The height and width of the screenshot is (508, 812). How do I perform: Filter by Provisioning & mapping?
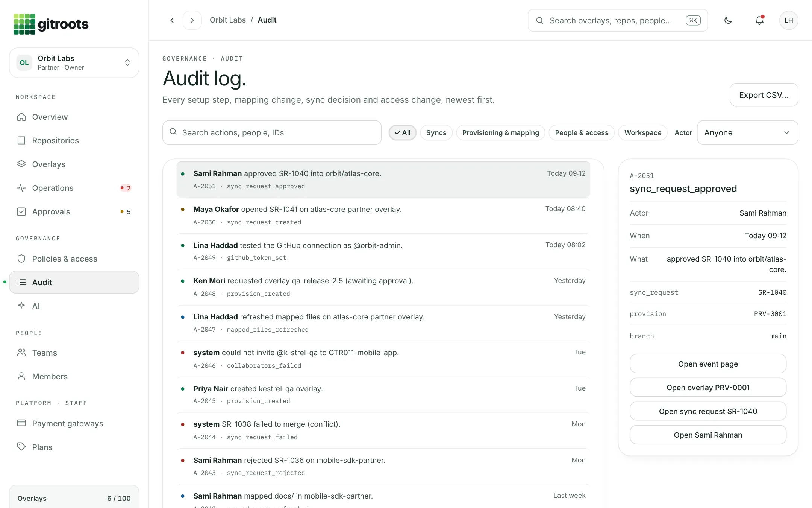click(500, 133)
